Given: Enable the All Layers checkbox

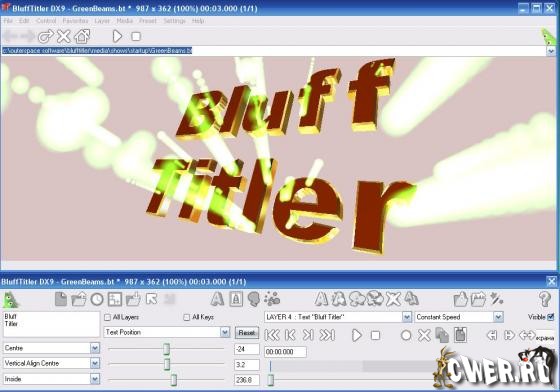Looking at the screenshot, I should click(107, 317).
